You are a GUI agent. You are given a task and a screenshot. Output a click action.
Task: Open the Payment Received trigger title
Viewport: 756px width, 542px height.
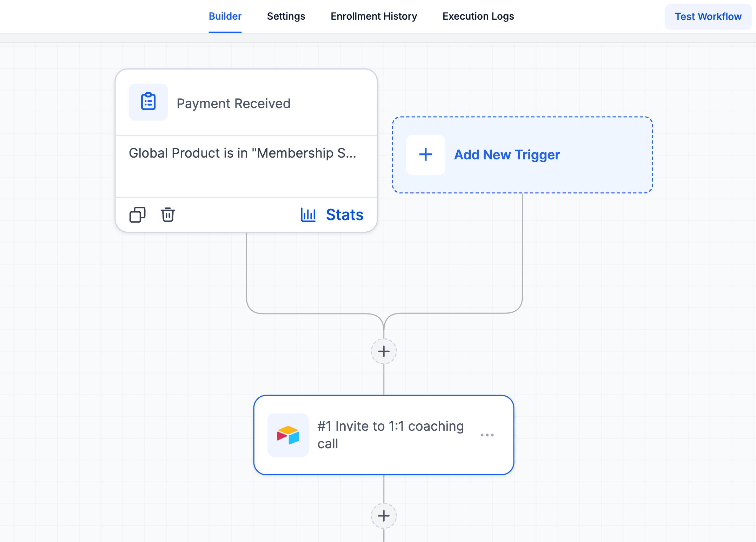pyautogui.click(x=233, y=104)
